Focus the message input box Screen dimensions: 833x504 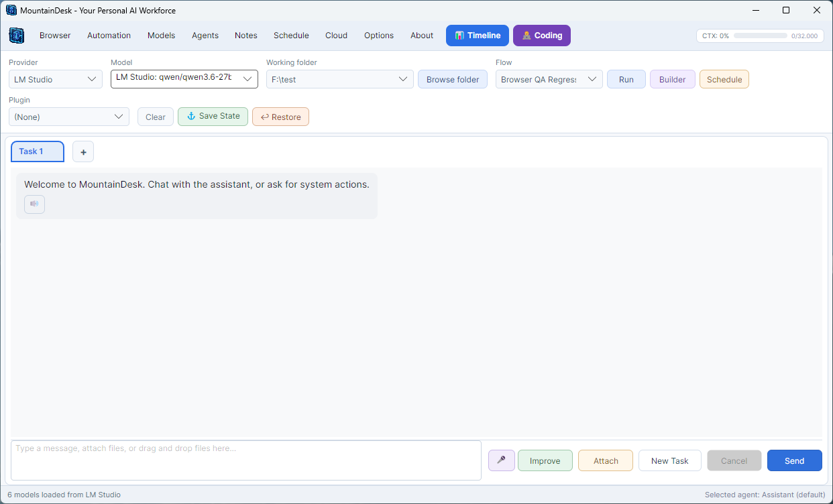coord(246,460)
